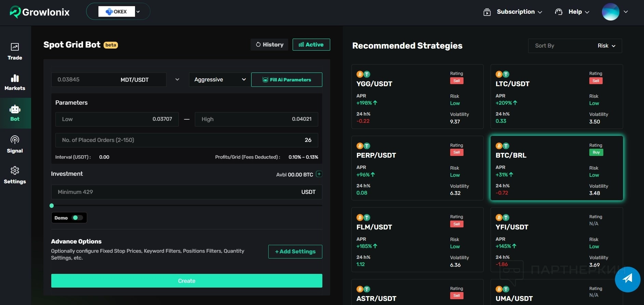Open the user profile avatar
This screenshot has width=644, height=305.
[x=611, y=12]
